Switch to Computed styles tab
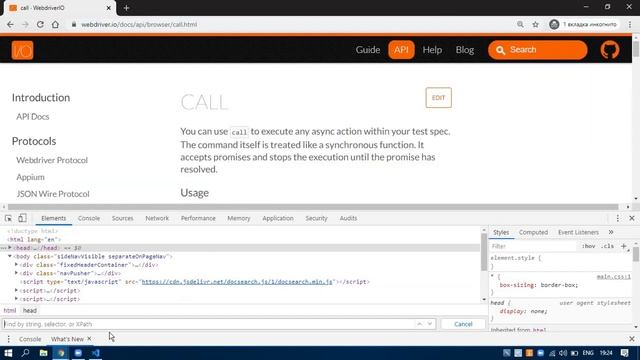 (533, 232)
